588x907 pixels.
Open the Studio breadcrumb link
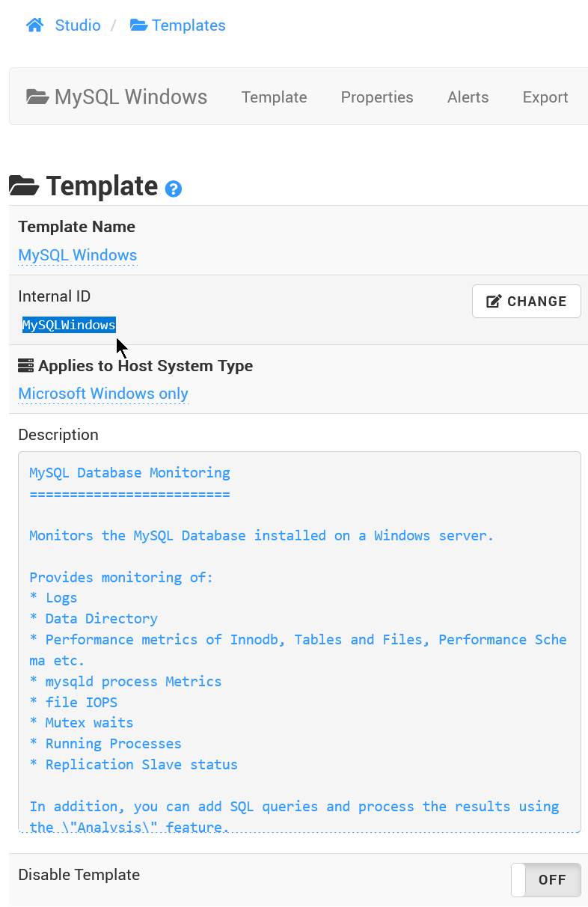pos(77,25)
